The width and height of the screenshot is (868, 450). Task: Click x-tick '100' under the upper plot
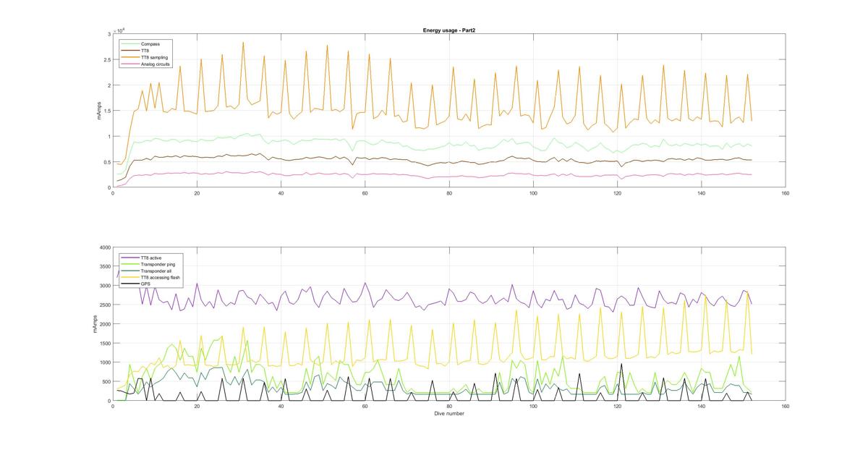tap(533, 193)
